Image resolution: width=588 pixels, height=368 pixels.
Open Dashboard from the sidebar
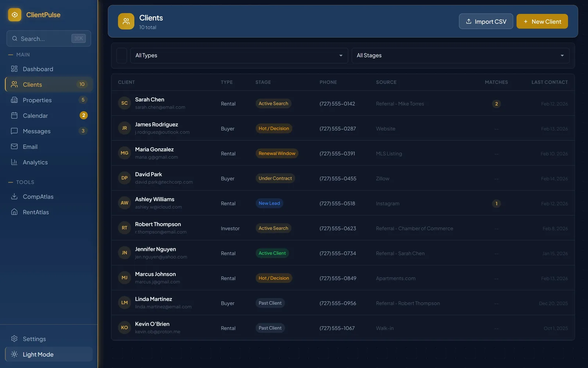(49, 69)
